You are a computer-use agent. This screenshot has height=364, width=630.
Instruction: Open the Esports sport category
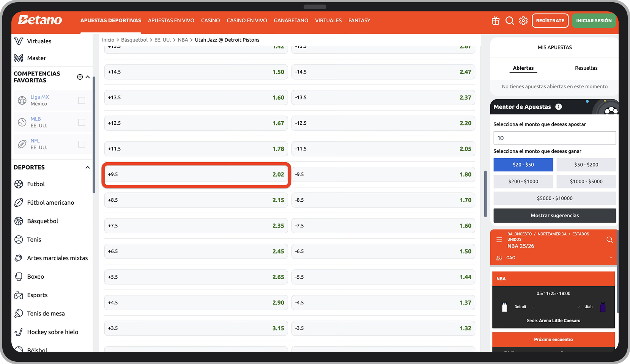[19, 295]
